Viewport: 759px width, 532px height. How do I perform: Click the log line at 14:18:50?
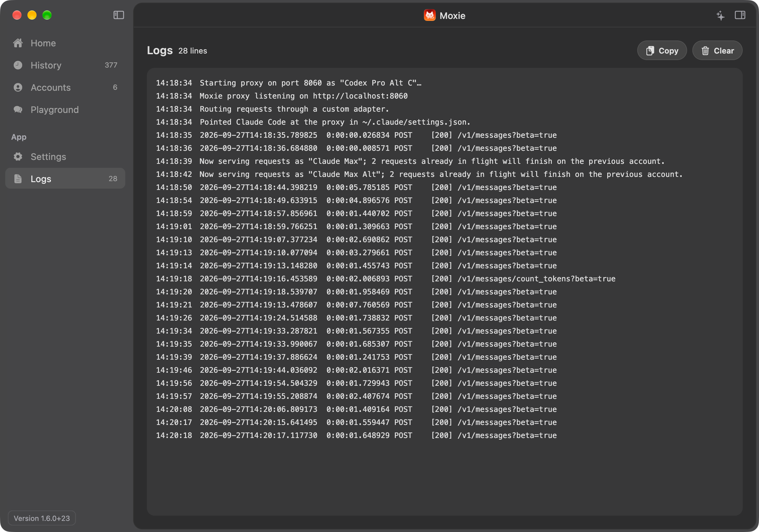click(356, 187)
